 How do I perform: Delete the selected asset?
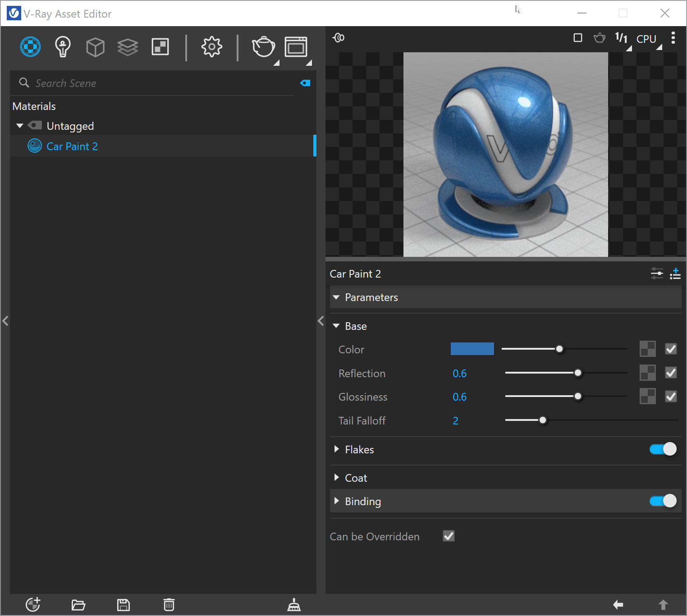169,605
